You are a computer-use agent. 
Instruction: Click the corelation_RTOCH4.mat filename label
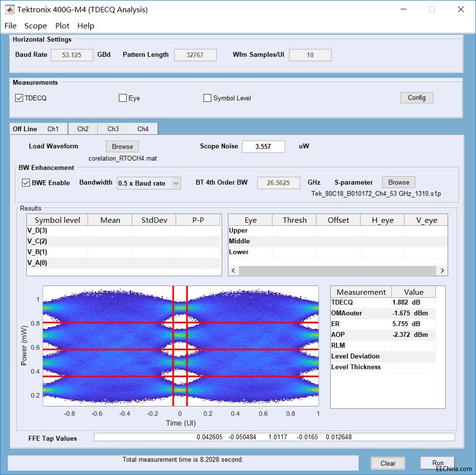coord(123,158)
